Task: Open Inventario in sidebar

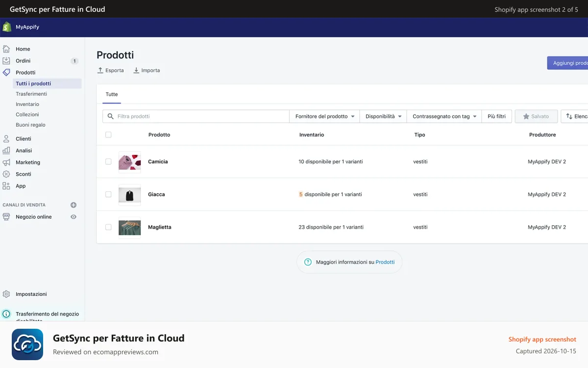Action: coord(27,104)
